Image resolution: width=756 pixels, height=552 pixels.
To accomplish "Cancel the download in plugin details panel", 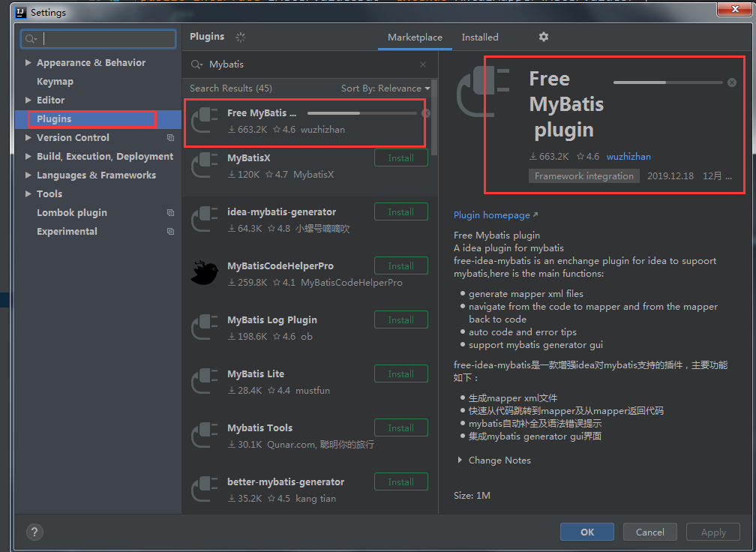I will (732, 82).
